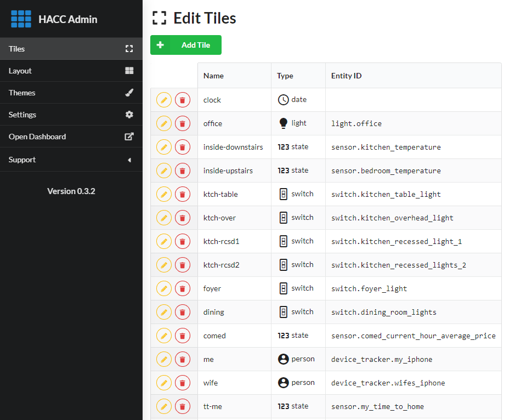
Task: Delete the office tile using trash icon
Action: pos(183,123)
